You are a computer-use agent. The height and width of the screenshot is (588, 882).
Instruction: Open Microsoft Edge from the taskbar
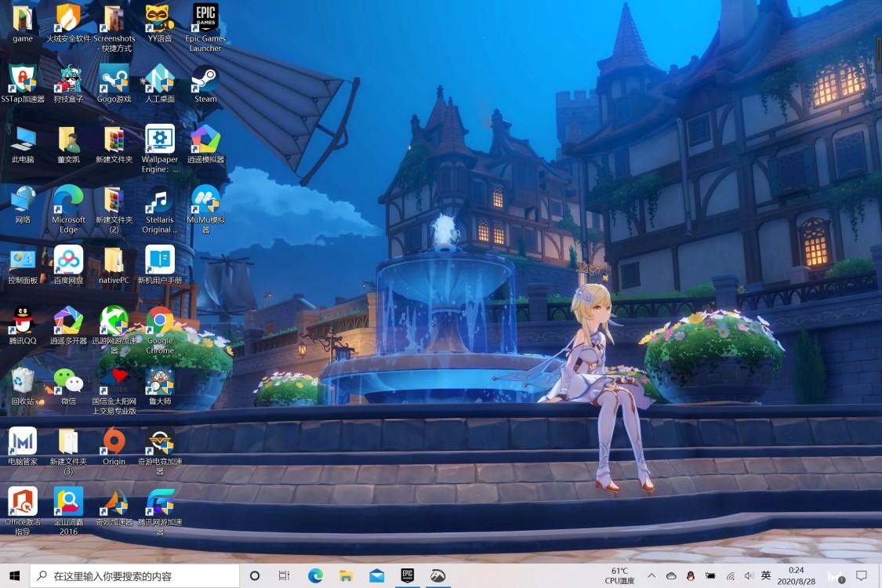[x=316, y=575]
